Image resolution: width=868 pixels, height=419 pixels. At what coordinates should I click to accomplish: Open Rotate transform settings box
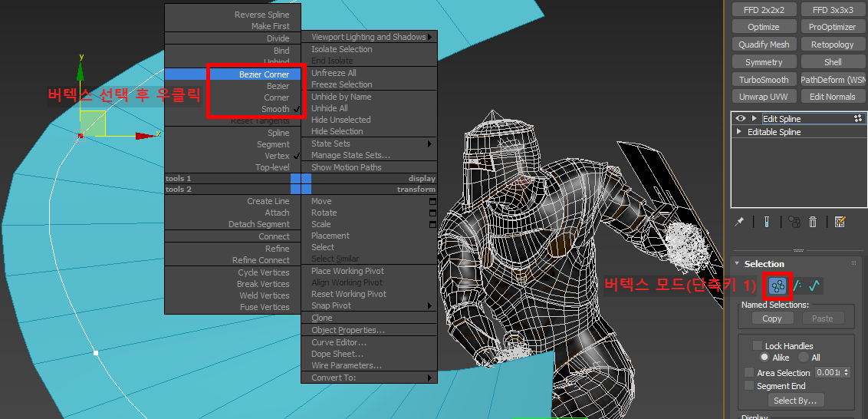[x=433, y=213]
